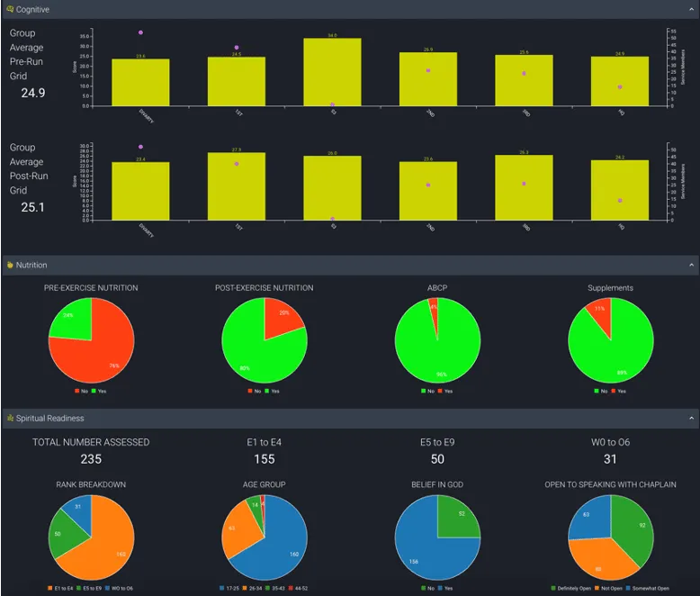Click the Spiritual Readiness header title
Viewport: 700px width, 596px height.
pyautogui.click(x=50, y=418)
